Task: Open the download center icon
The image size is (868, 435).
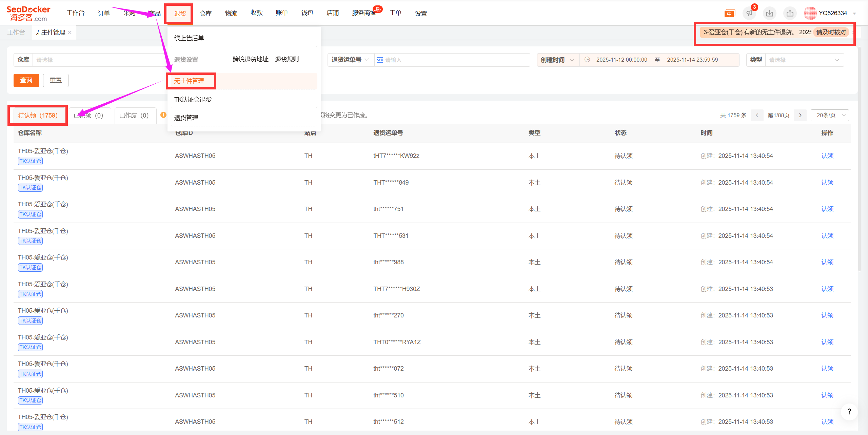Action: [x=769, y=13]
